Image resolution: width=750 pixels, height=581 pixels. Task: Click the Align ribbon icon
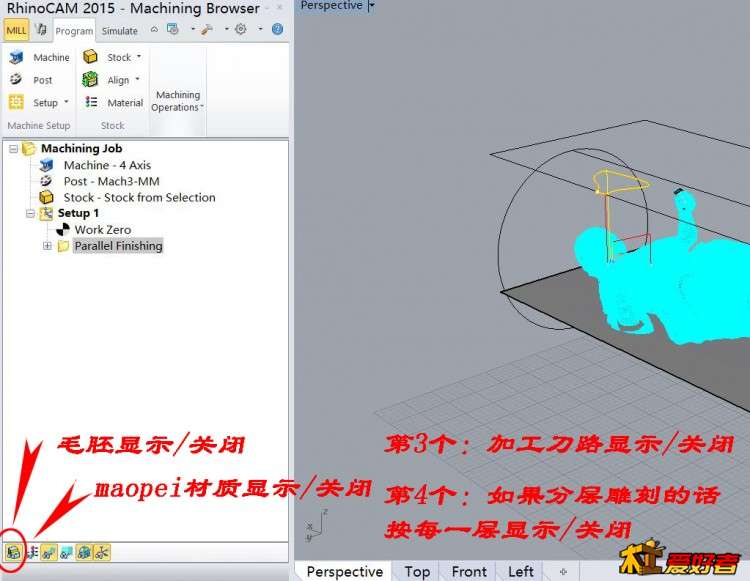coord(90,79)
